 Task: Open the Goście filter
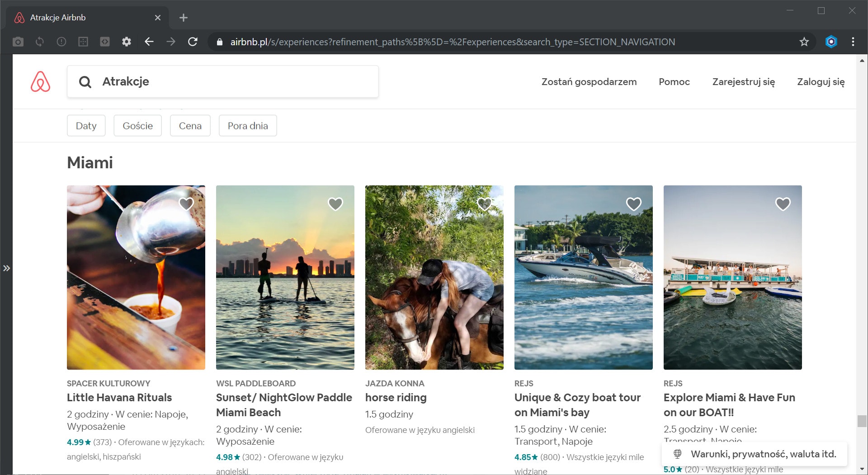(x=138, y=126)
